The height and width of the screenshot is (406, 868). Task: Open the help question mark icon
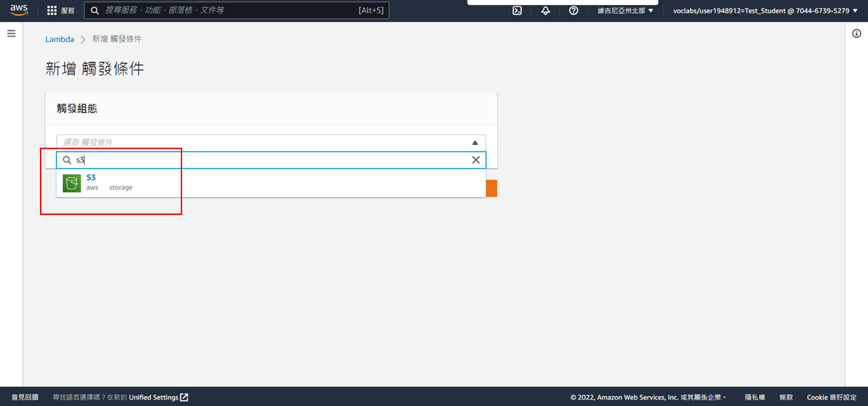pos(574,10)
